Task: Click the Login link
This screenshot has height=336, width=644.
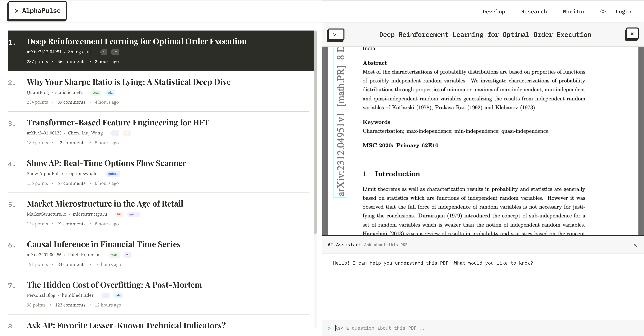Action: pyautogui.click(x=623, y=12)
